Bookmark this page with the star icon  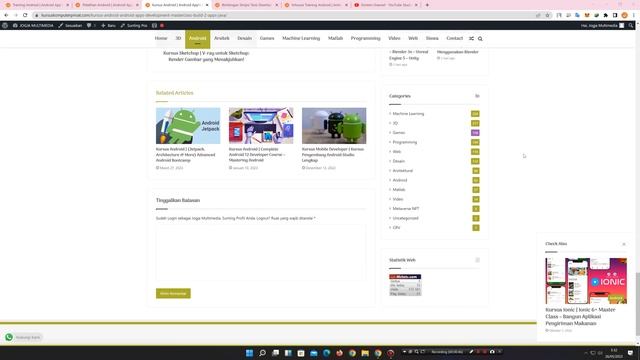(547, 15)
